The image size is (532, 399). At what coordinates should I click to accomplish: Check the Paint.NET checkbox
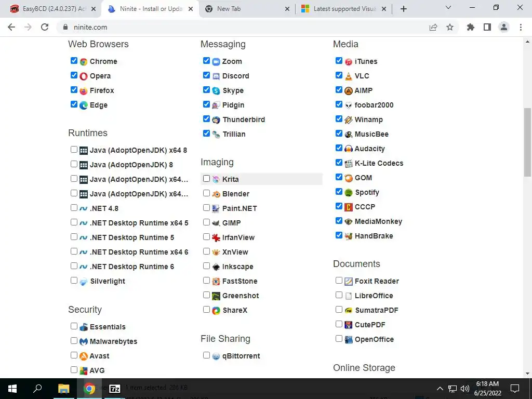pos(206,208)
